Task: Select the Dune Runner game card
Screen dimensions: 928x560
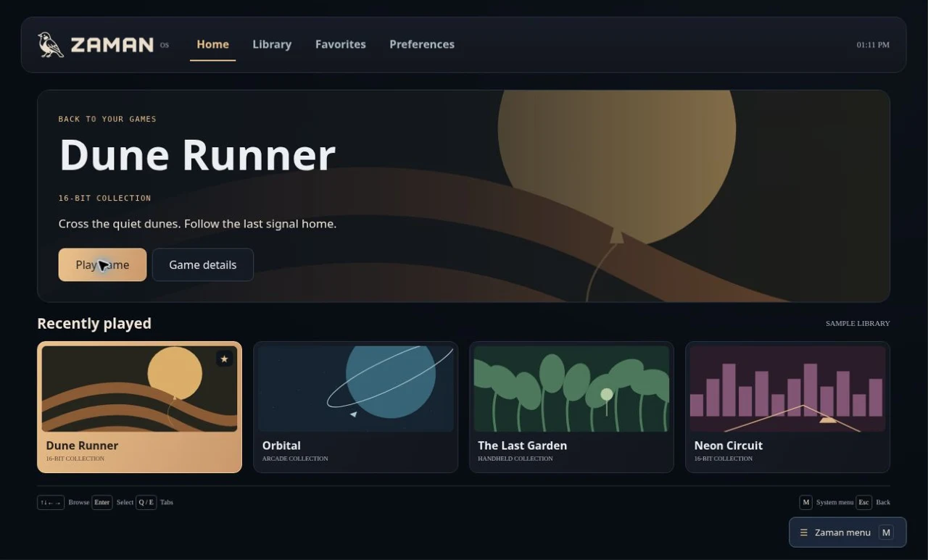Action: (x=139, y=407)
